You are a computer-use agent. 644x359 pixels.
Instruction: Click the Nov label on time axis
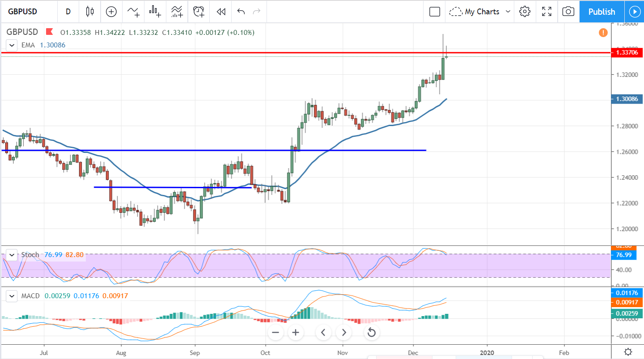[343, 352]
